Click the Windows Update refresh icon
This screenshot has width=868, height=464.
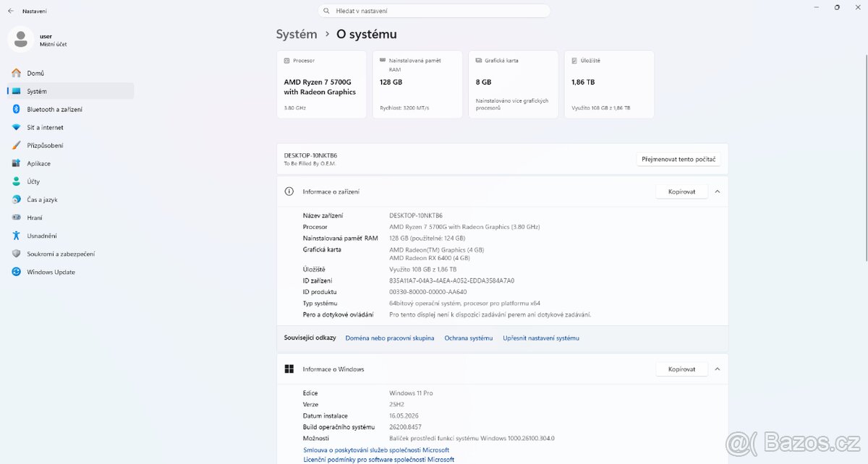tap(16, 272)
